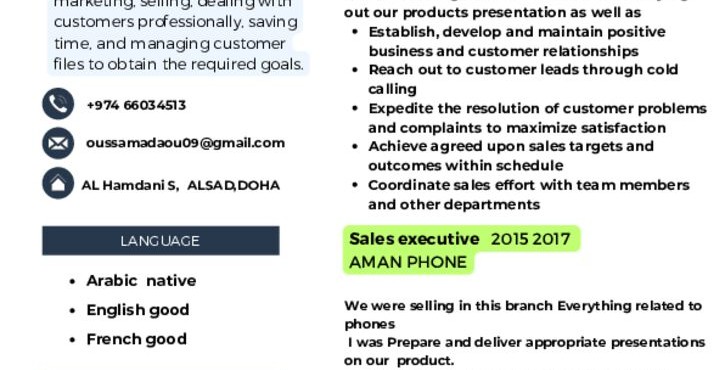Viewport: 725px width, 370px height.
Task: Click bullet Achieve agreed upon sales targets
Action: tap(511, 156)
